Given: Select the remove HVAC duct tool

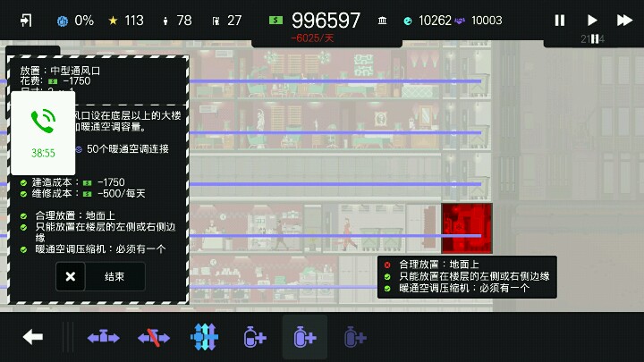Looking at the screenshot, I should pos(154,337).
